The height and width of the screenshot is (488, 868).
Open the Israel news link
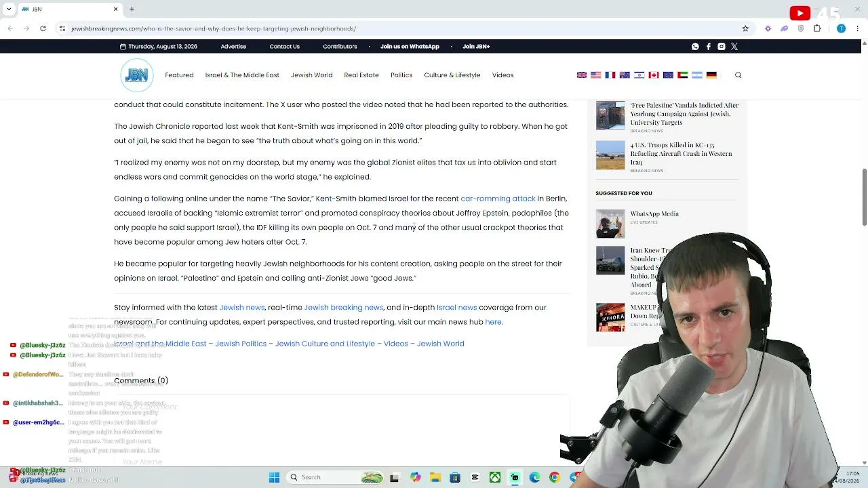point(456,308)
